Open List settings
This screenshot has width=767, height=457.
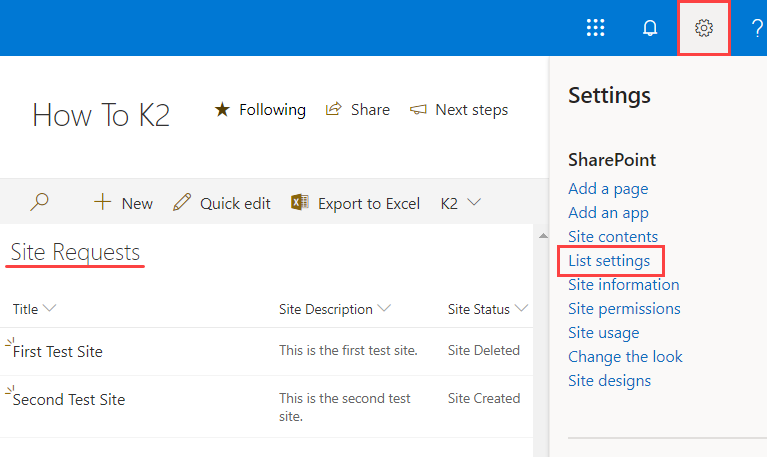point(609,261)
